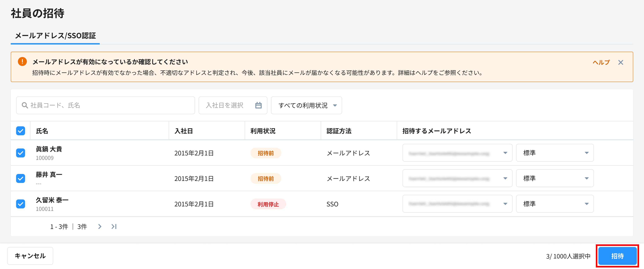Click the orange warning icon in the notice banner

[x=22, y=61]
